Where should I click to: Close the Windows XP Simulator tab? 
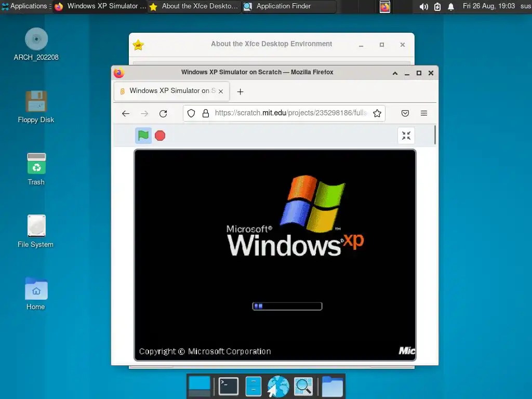[x=221, y=91]
